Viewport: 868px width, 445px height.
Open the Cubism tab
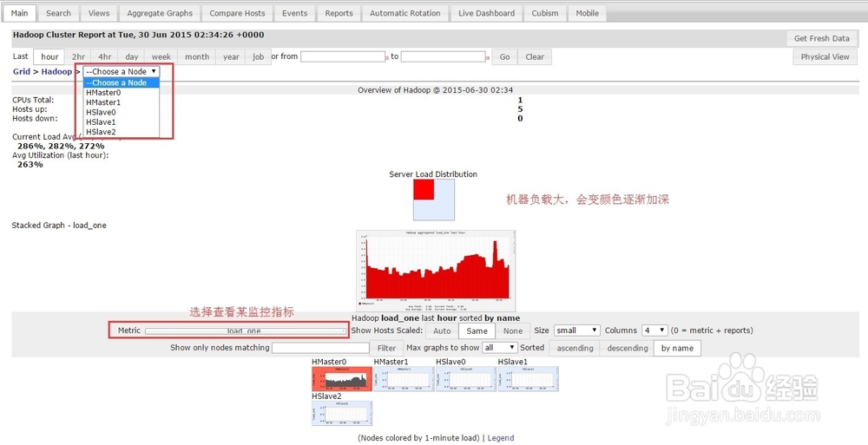click(x=545, y=13)
